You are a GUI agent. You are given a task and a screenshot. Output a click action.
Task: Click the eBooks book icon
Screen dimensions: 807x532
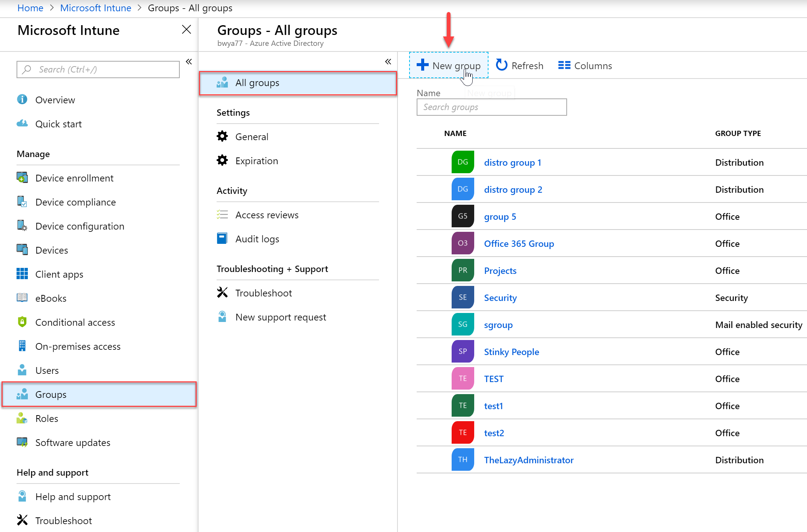[x=22, y=298]
